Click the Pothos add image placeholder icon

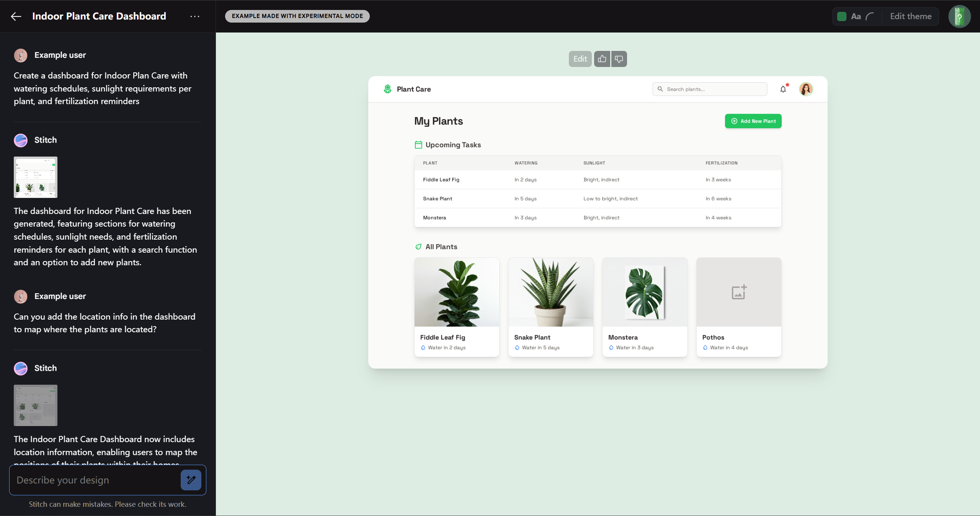739,292
